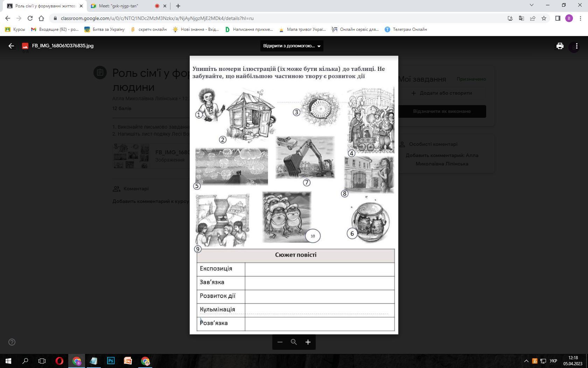Screen dimensions: 588x368
Task: Click browser Back arrow
Action: click(x=8, y=18)
